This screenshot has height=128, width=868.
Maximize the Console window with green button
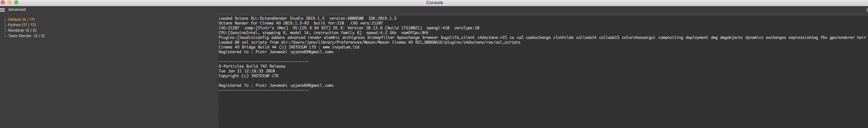tap(16, 2)
